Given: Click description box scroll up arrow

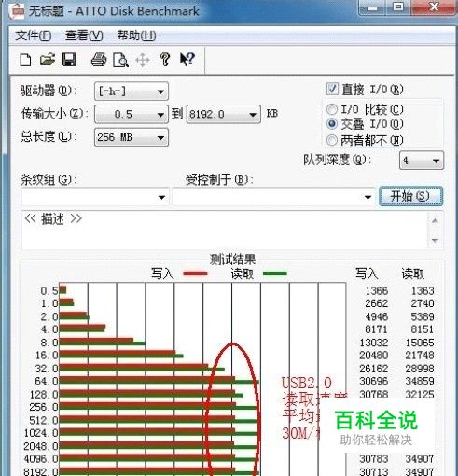Looking at the screenshot, I should [x=435, y=221].
